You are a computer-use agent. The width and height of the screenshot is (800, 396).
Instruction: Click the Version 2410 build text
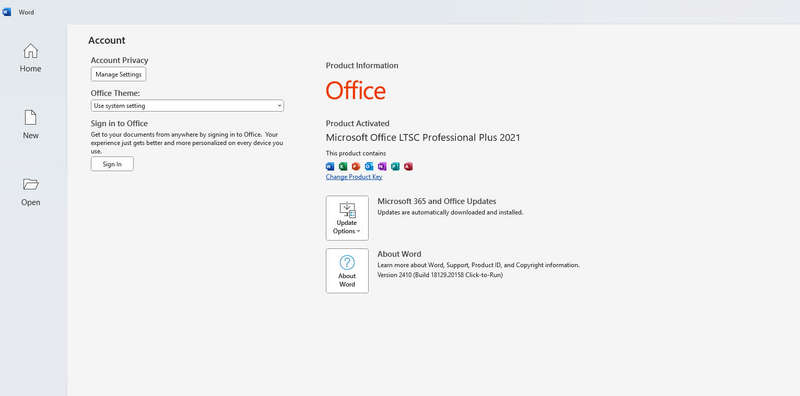(x=440, y=275)
